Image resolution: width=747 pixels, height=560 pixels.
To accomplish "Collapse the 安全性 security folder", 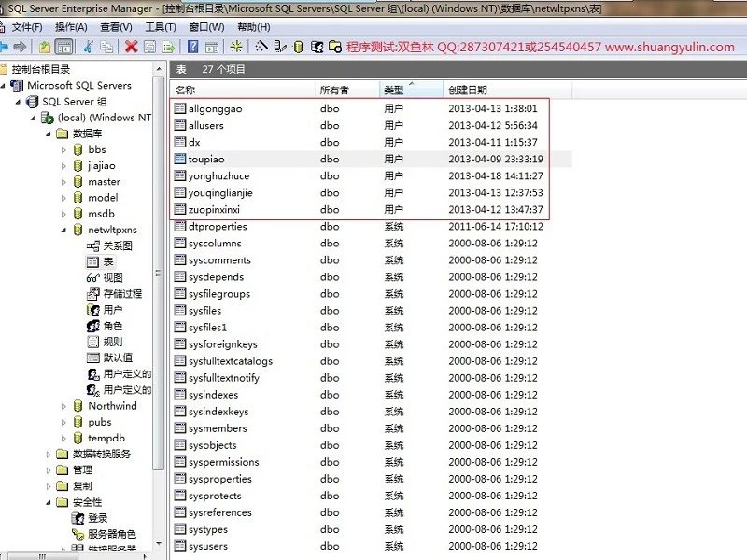I will pos(49,502).
